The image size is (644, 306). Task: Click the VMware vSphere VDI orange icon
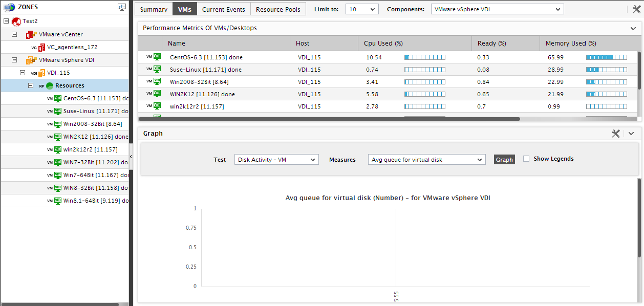pos(31,60)
